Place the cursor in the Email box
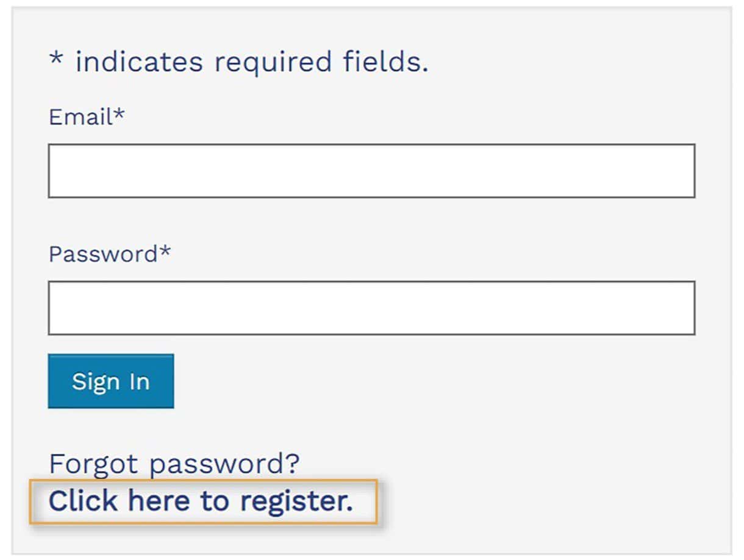Image resolution: width=744 pixels, height=560 pixels. [x=371, y=171]
